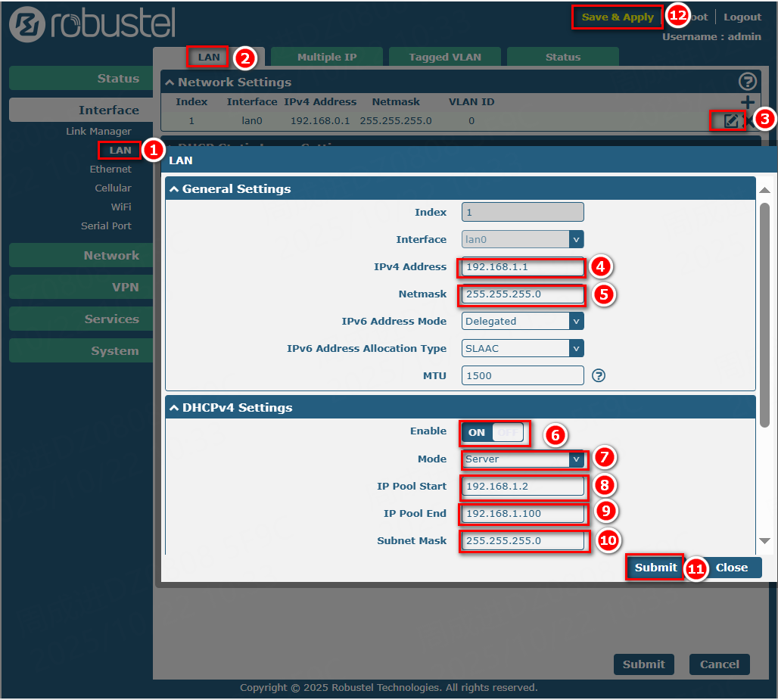Screen dimensions: 778x700
Task: Open Network Settings help question mark icon
Action: click(747, 82)
